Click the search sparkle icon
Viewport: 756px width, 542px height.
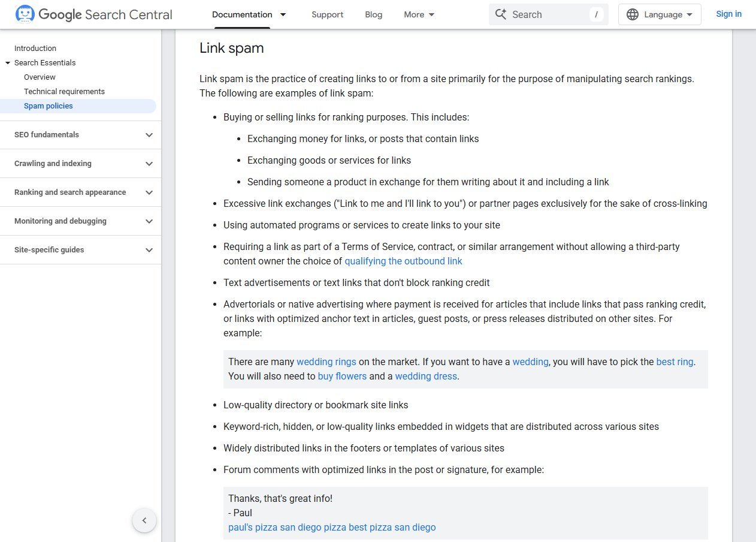coord(501,14)
